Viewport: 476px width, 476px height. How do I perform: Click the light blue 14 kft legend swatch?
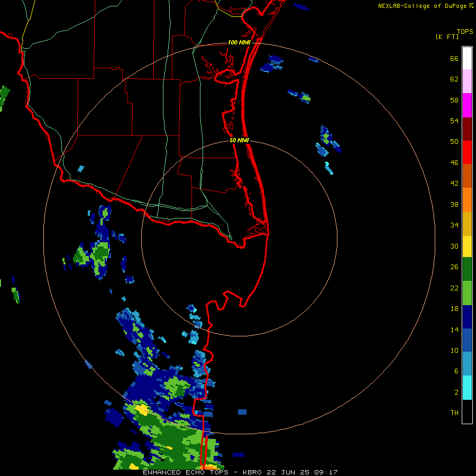pyautogui.click(x=467, y=364)
